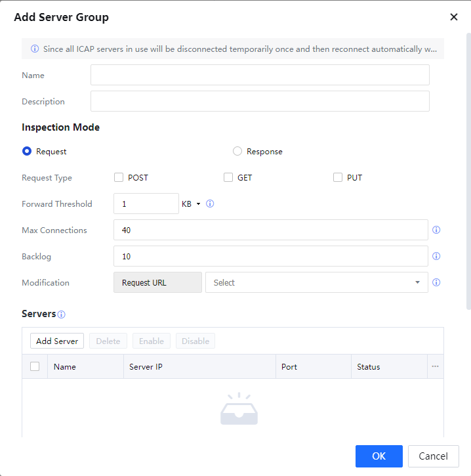Click info icon beside Backlog field

point(436,257)
